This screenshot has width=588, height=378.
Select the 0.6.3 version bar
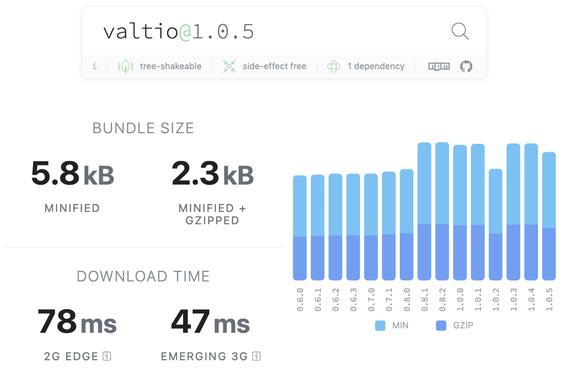(353, 227)
